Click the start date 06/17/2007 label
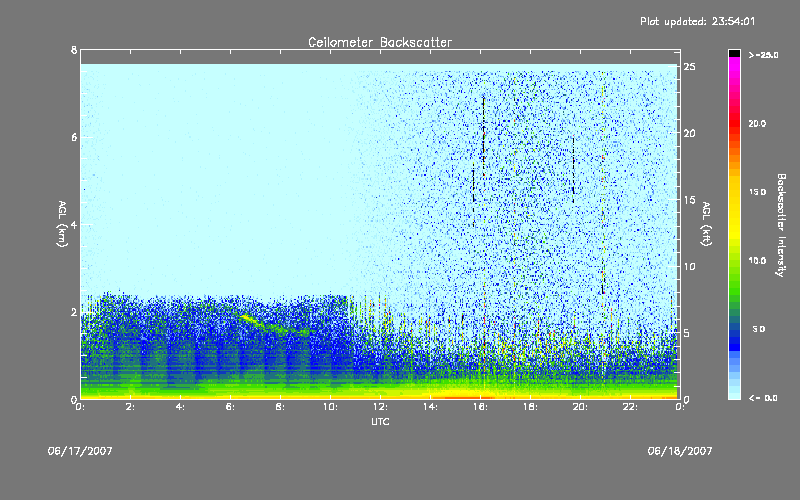This screenshot has width=800, height=500. click(x=80, y=451)
